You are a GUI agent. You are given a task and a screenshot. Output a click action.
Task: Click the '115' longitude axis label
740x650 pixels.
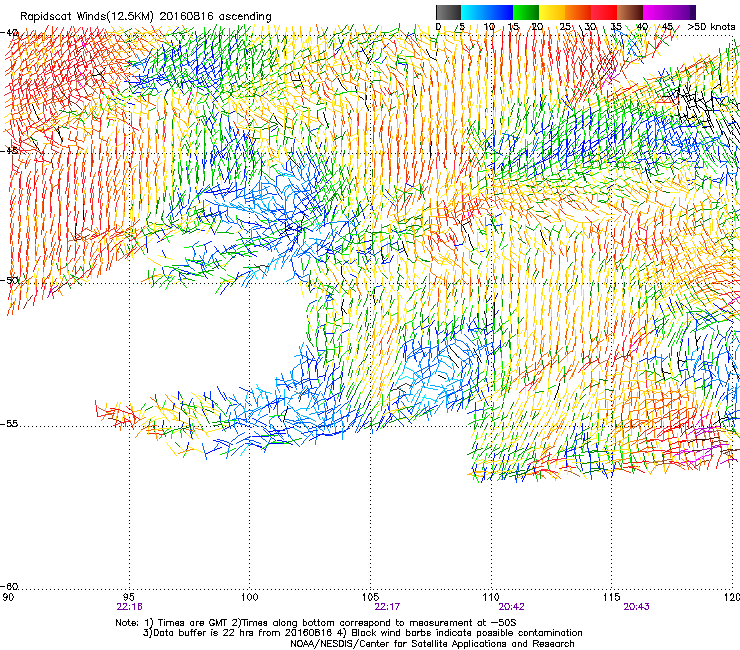pos(612,597)
